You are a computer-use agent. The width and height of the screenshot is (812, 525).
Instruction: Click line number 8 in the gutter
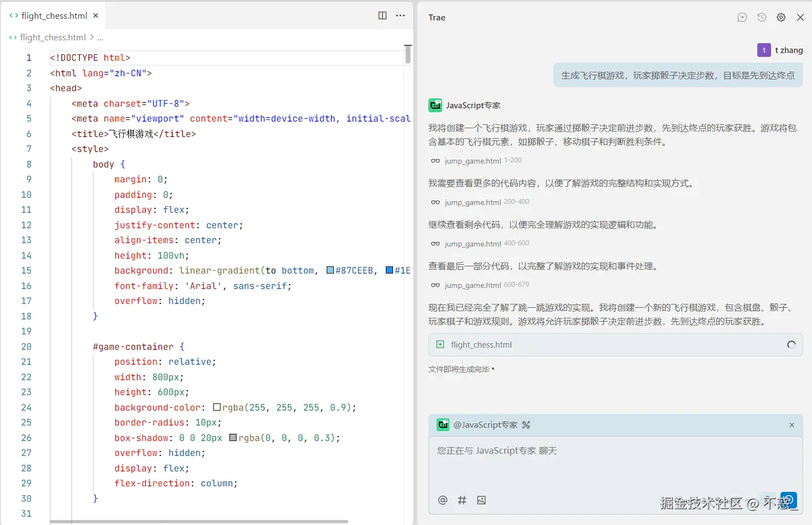coord(29,164)
